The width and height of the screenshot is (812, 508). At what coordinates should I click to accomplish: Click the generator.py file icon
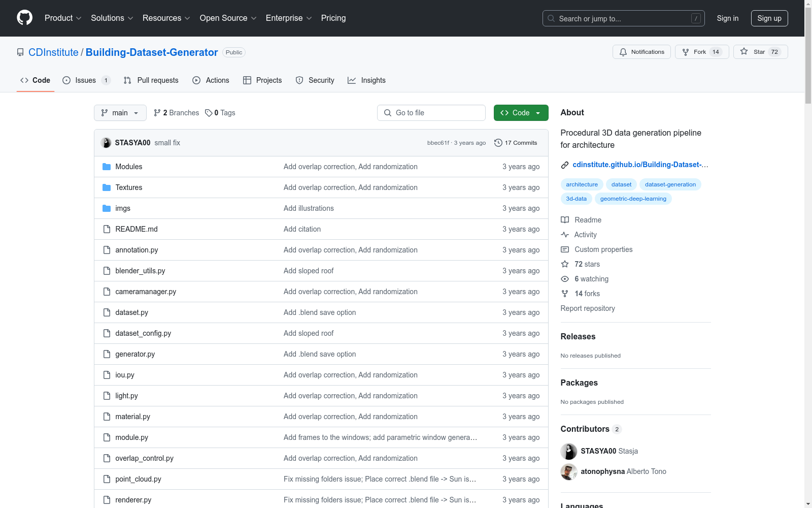click(x=107, y=354)
